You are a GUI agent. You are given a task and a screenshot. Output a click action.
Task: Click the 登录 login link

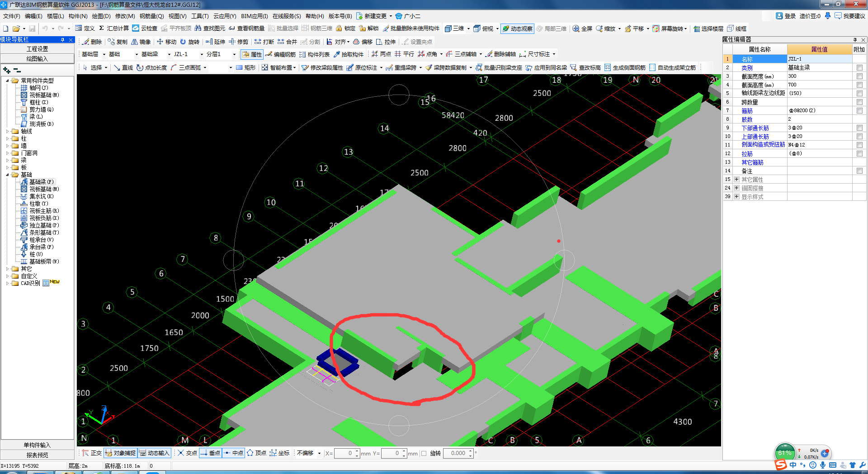pyautogui.click(x=786, y=16)
